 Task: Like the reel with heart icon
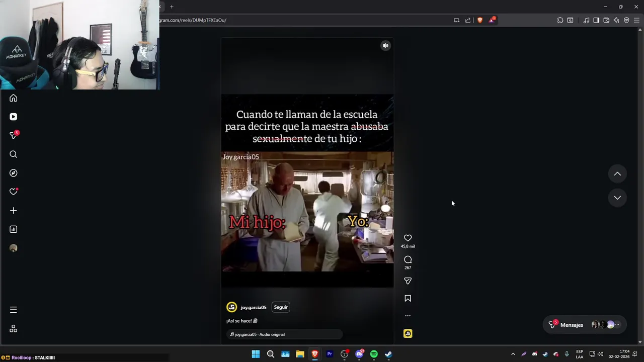(408, 238)
